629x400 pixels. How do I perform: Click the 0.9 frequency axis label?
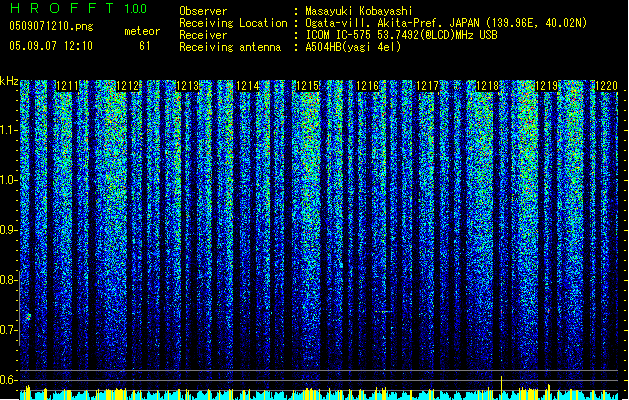point(9,230)
